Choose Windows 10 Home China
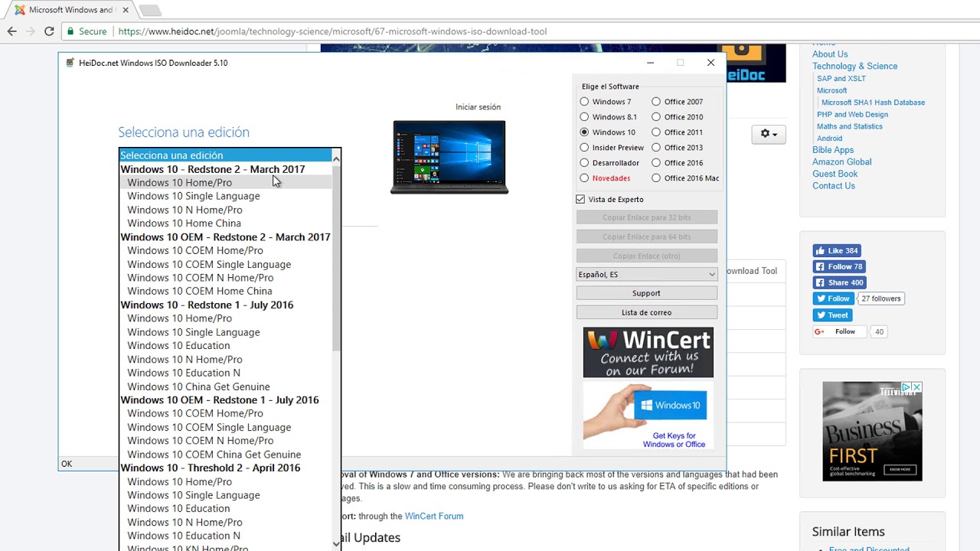 coord(226,223)
